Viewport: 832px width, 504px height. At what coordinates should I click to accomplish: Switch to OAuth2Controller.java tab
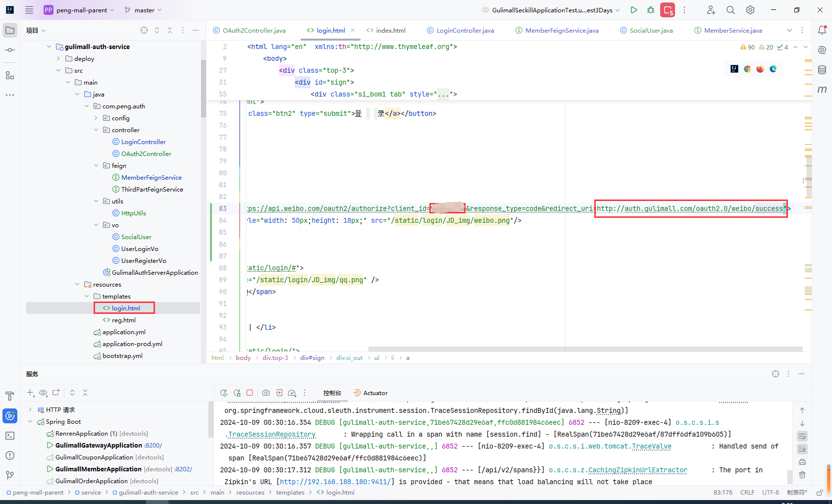(x=249, y=30)
